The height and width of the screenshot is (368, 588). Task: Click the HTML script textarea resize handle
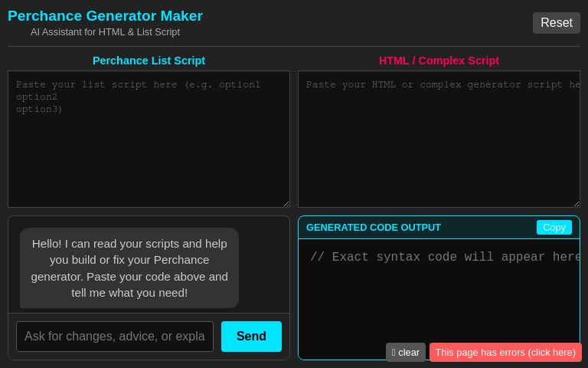[x=577, y=204]
